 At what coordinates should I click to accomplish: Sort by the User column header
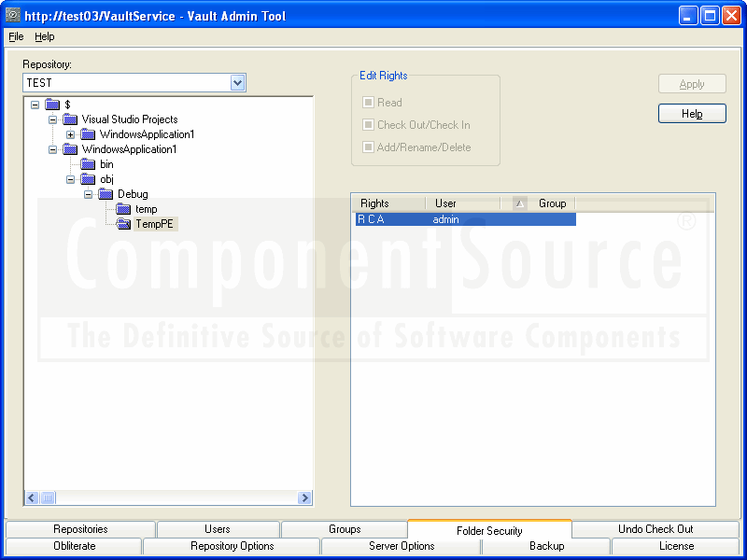pyautogui.click(x=463, y=203)
